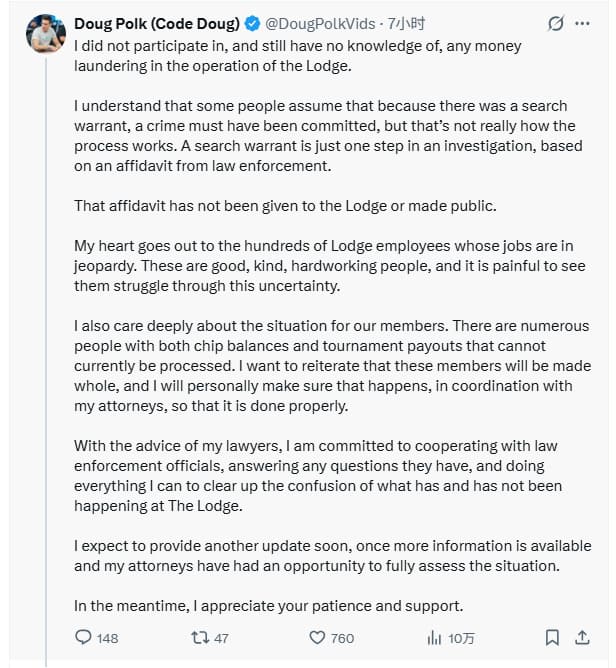Click the paragraph about chip balances

330,366
